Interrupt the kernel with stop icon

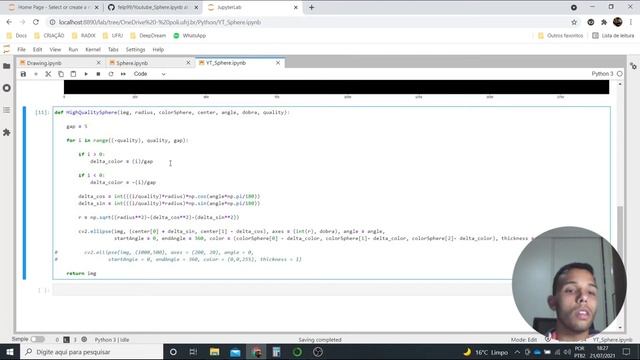coord(98,74)
